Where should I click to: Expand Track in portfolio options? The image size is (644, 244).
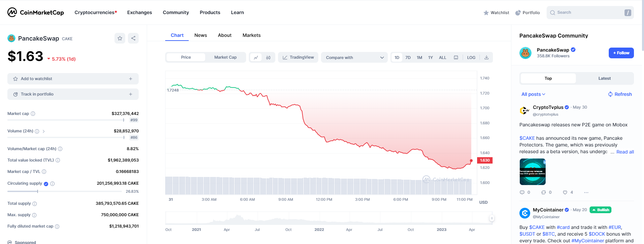(131, 94)
